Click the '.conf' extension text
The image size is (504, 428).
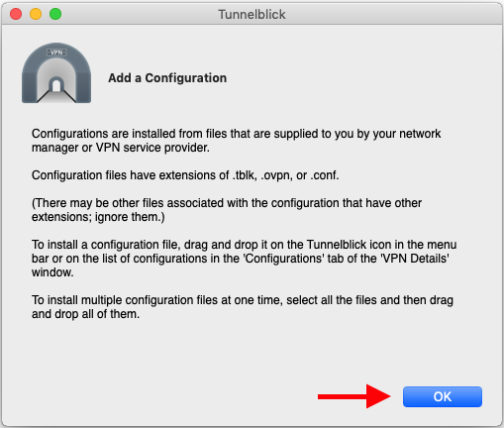[325, 175]
